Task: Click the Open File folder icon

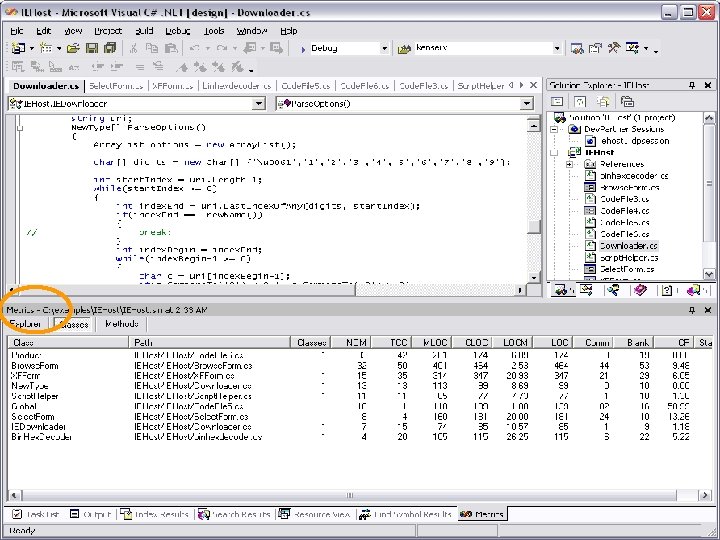Action: tap(73, 48)
